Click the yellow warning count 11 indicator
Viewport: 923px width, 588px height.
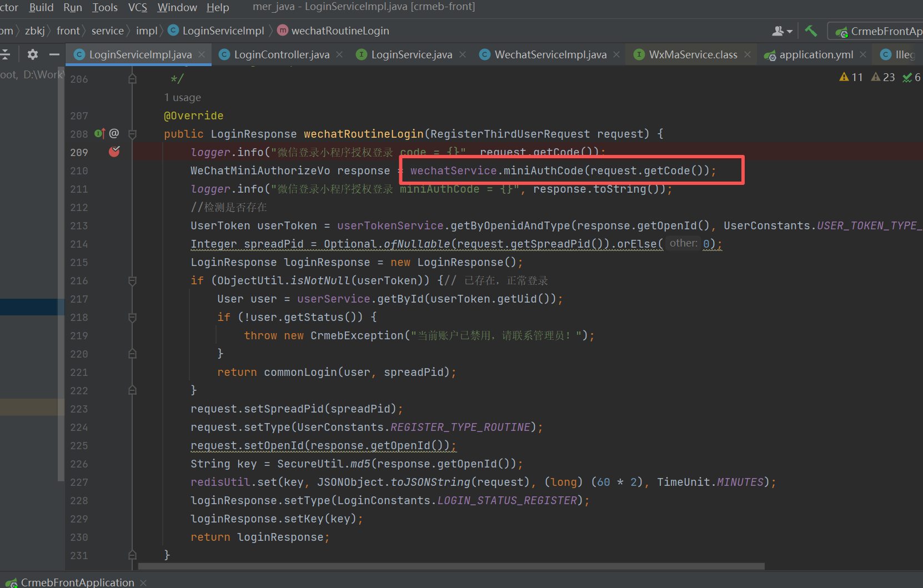(851, 77)
